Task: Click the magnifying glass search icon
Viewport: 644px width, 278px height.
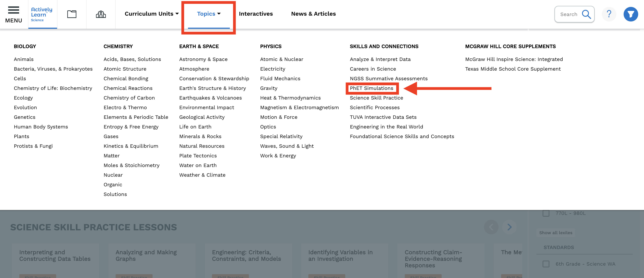Action: pos(586,14)
